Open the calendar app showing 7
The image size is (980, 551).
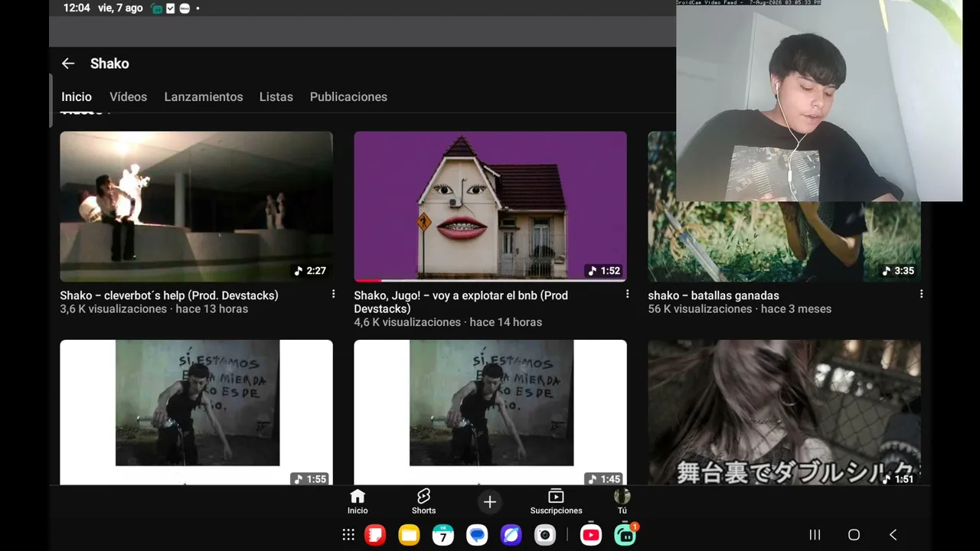(x=443, y=535)
